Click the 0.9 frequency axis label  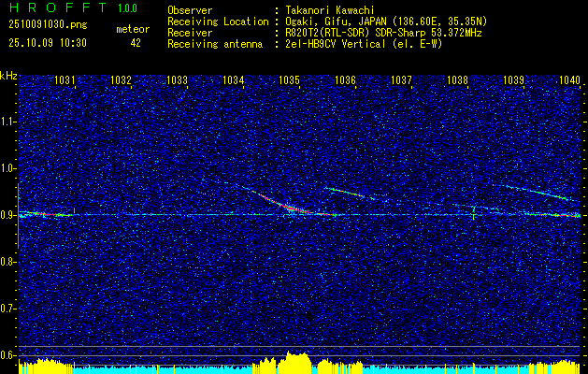pos(8,215)
